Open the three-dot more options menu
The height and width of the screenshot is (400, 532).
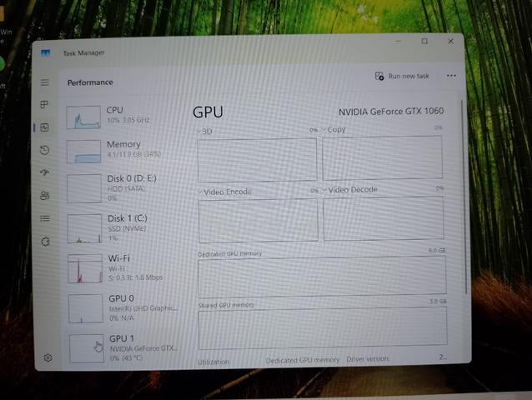451,76
